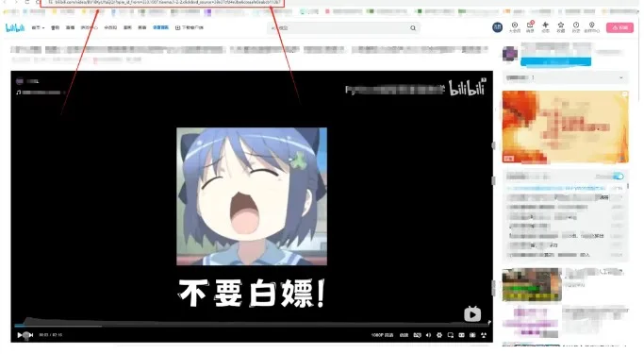Click the video progress bar

[253, 326]
